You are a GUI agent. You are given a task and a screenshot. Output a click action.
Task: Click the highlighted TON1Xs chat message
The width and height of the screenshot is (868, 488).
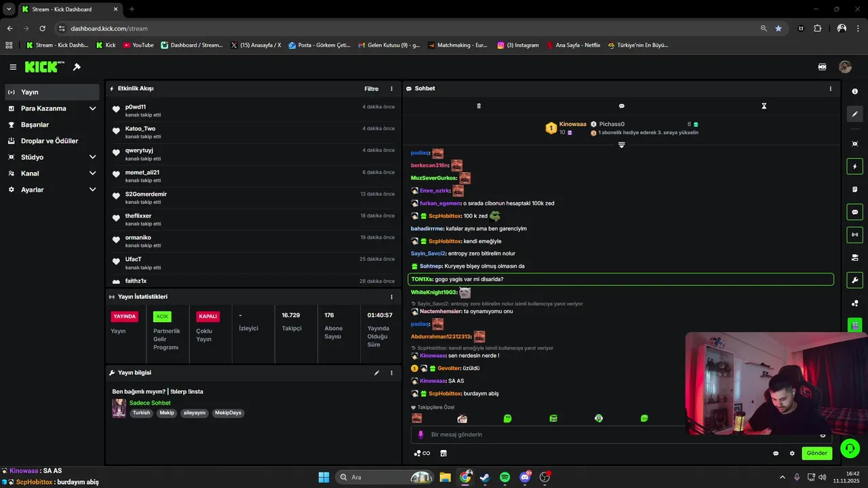[x=620, y=279]
